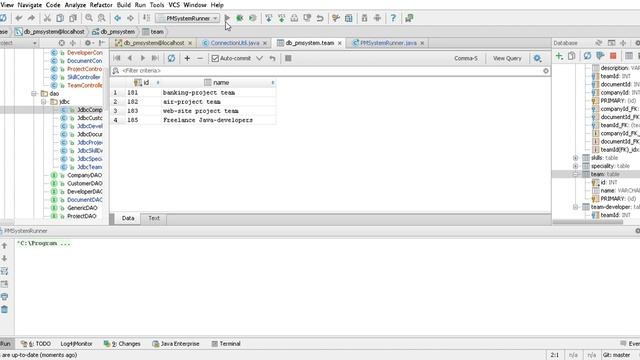Collapse the team-developer table node
Image resolution: width=640 pixels, height=360 pixels.
(576, 207)
